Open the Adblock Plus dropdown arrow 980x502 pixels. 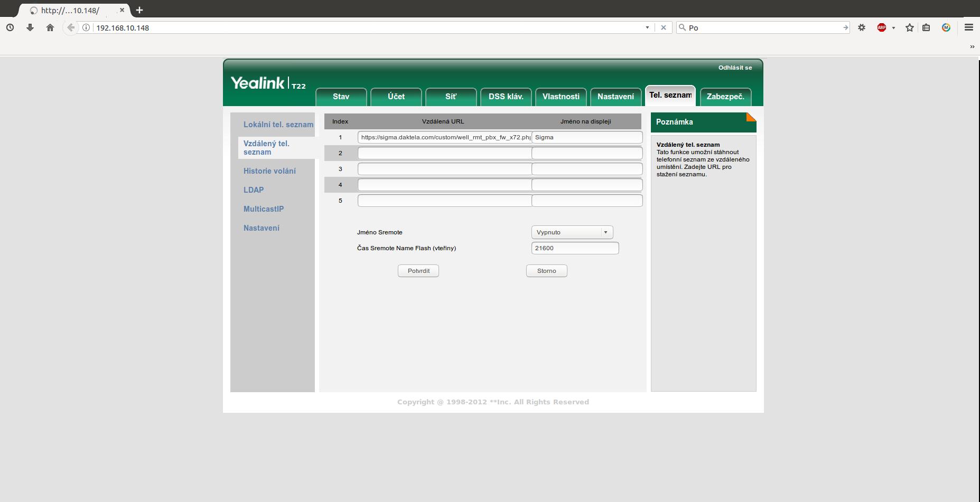coord(893,28)
